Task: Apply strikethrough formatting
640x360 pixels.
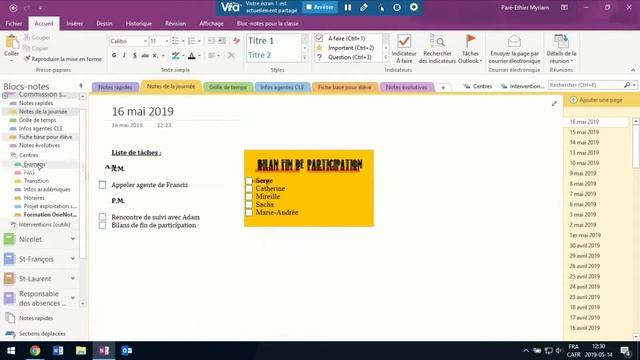Action: [x=144, y=56]
